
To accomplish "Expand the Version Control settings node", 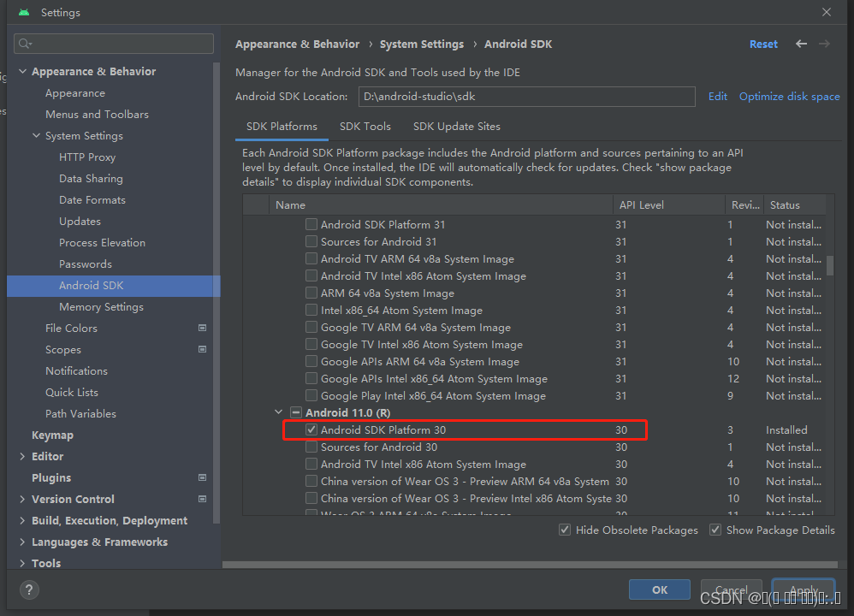I will click(x=22, y=499).
